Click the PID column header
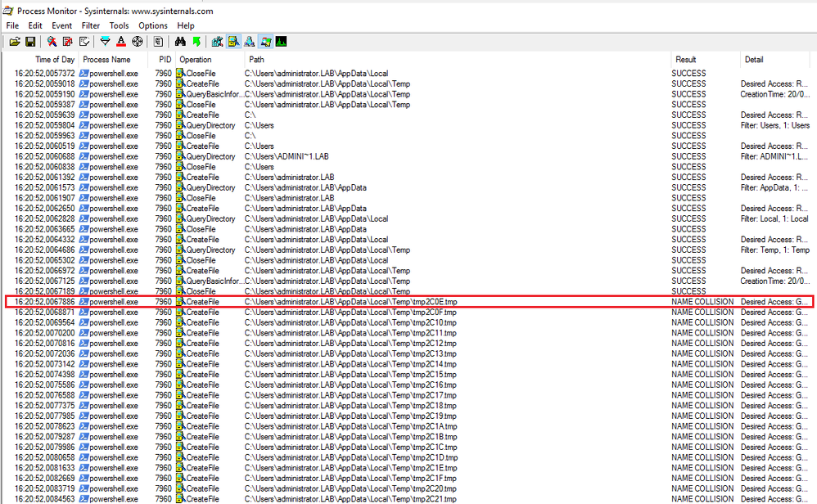The width and height of the screenshot is (817, 504). tap(165, 60)
